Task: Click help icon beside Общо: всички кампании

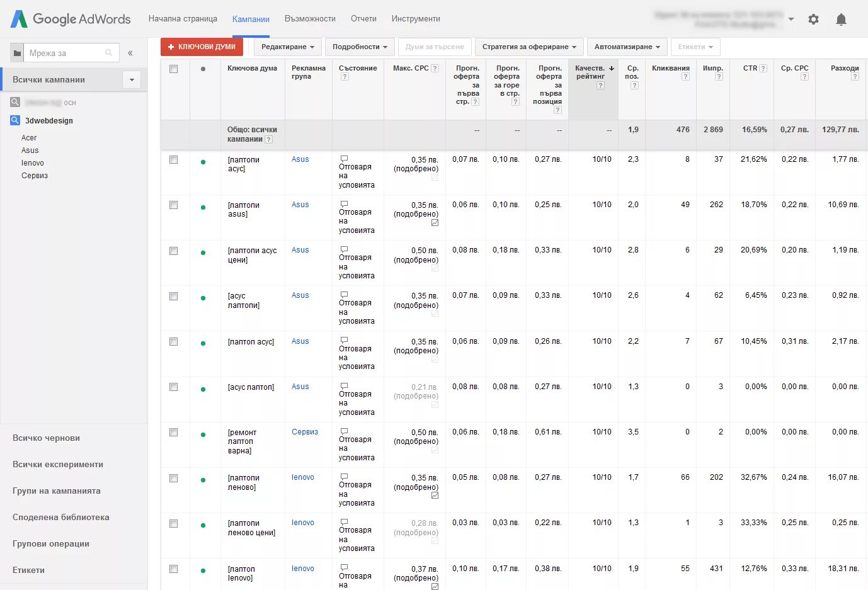Action: click(x=269, y=139)
